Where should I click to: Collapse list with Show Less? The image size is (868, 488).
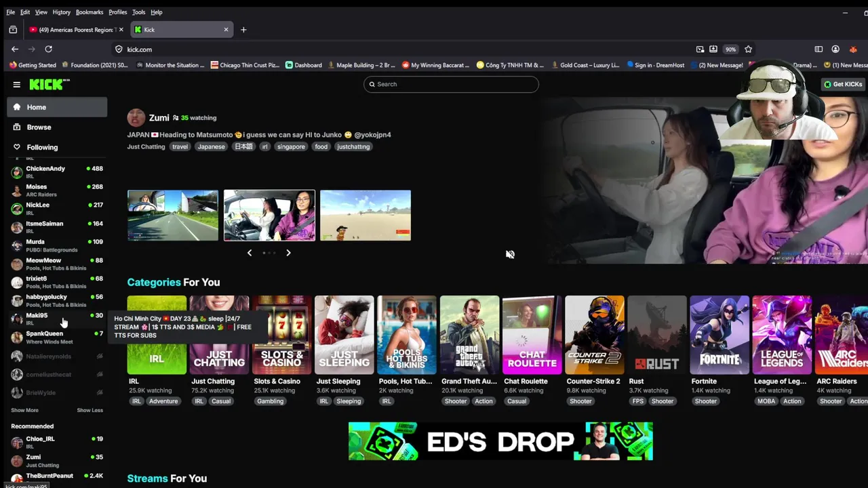(x=90, y=410)
